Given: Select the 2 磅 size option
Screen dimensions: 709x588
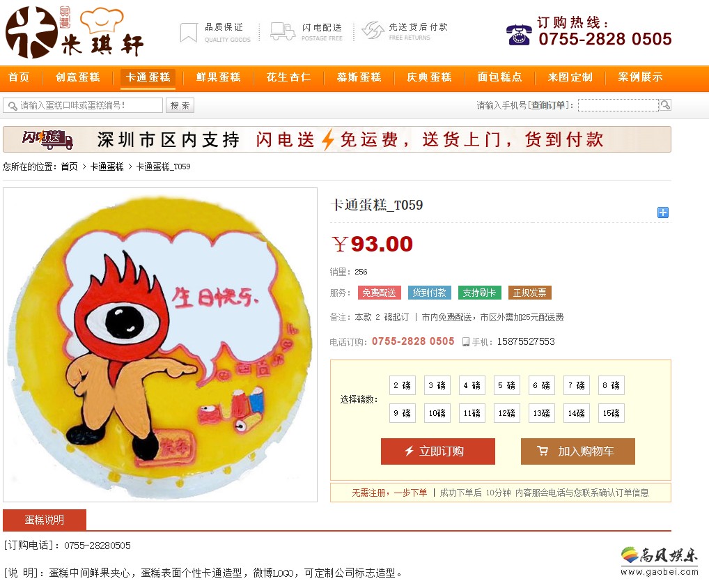Looking at the screenshot, I should tap(402, 385).
